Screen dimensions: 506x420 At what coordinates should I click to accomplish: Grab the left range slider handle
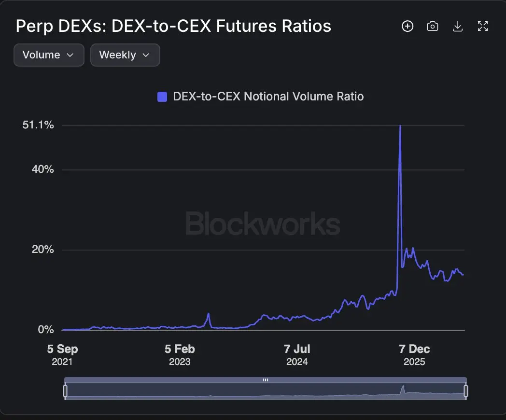[x=65, y=391]
